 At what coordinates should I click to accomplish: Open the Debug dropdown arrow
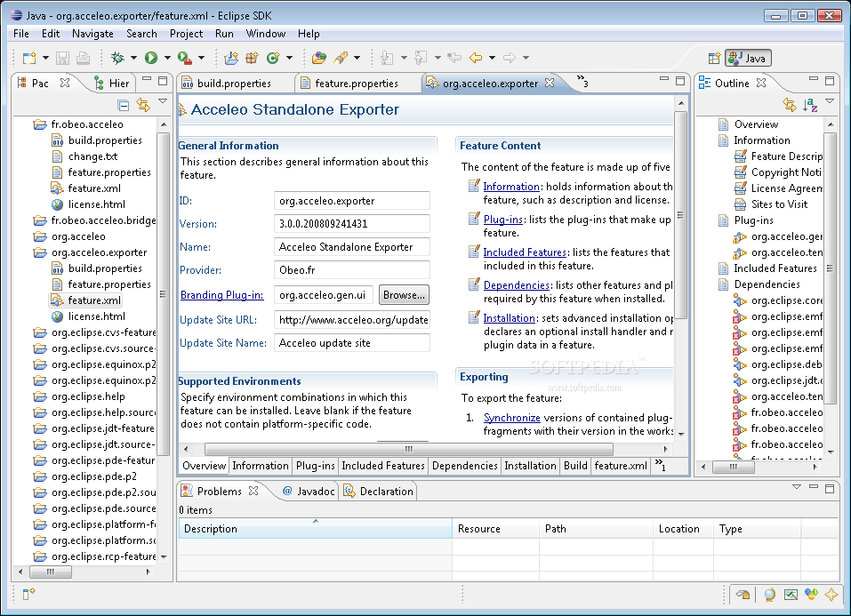(x=133, y=58)
